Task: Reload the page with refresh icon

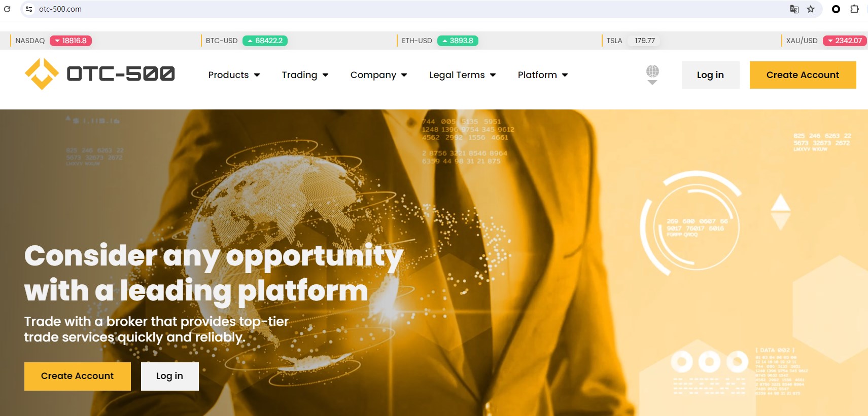Action: [x=7, y=9]
